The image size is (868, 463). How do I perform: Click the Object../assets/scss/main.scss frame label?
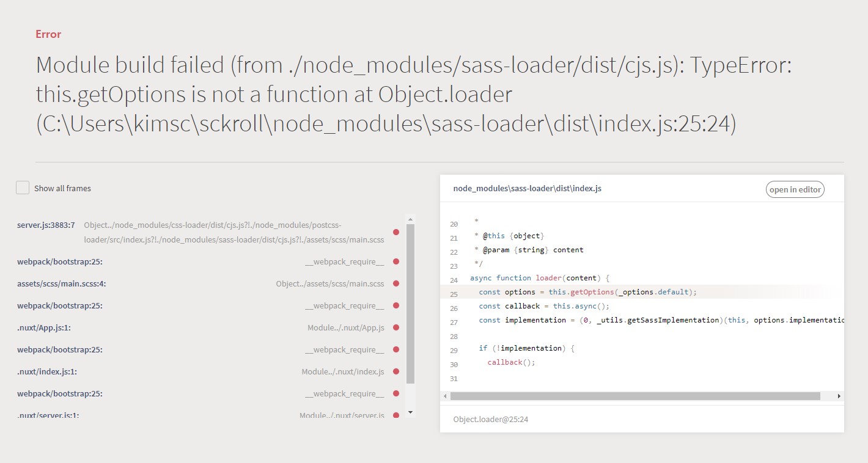click(x=330, y=283)
